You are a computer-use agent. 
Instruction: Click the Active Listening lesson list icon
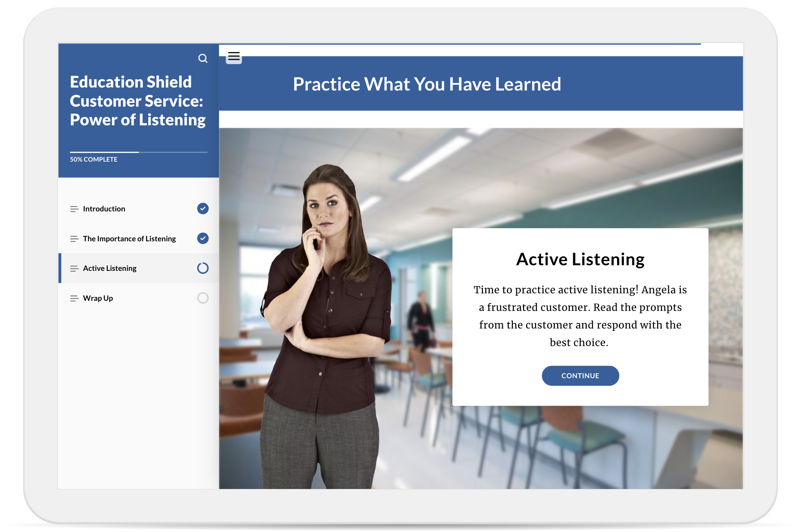74,268
